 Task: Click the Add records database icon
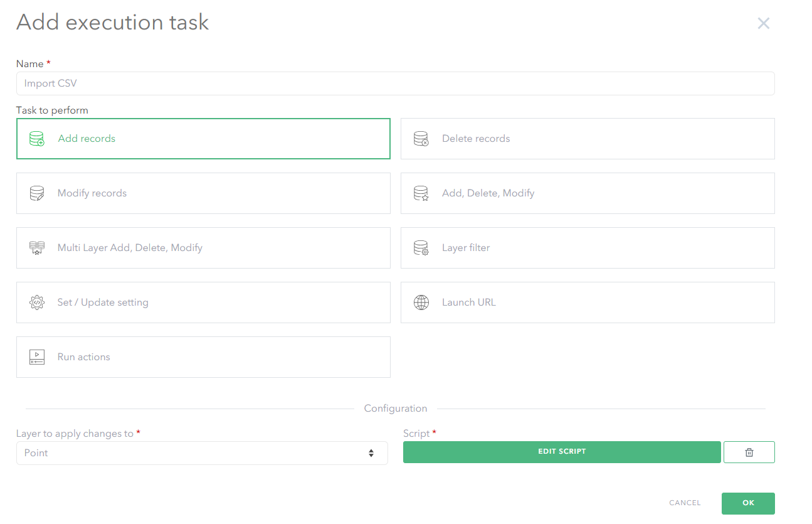(37, 139)
